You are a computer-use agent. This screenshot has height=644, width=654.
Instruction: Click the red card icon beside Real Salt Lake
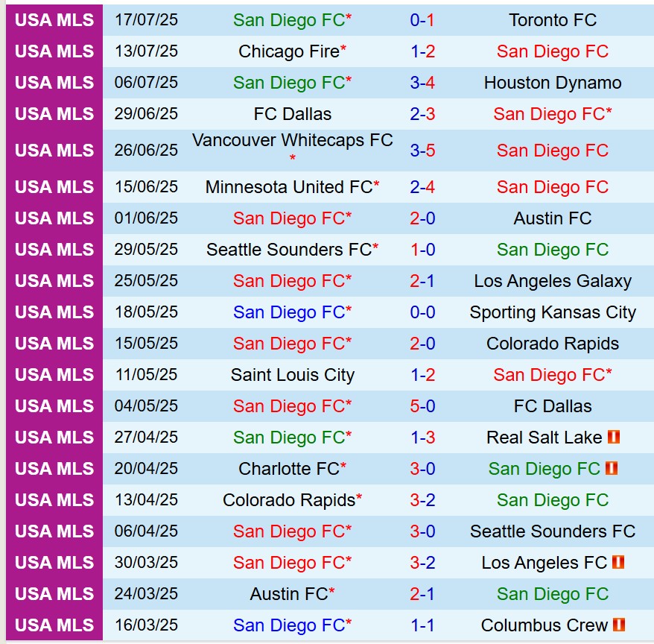[614, 438]
